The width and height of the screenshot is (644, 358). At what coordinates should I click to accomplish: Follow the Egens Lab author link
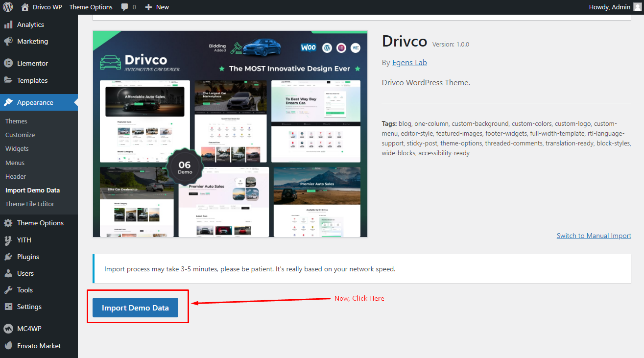coord(409,63)
